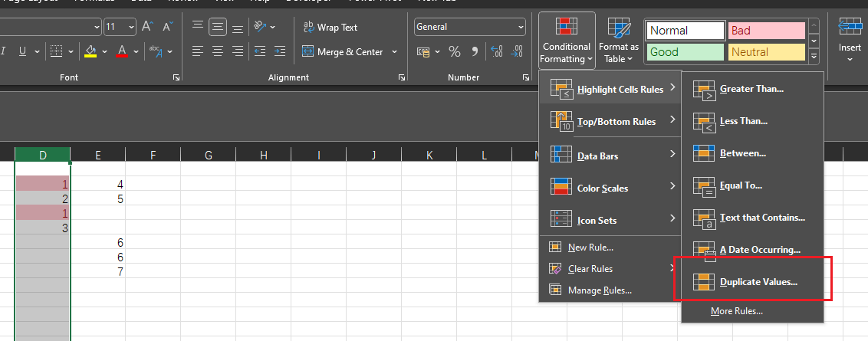The width and height of the screenshot is (868, 341).
Task: Expand the underline style dropdown arrow
Action: click(x=37, y=51)
